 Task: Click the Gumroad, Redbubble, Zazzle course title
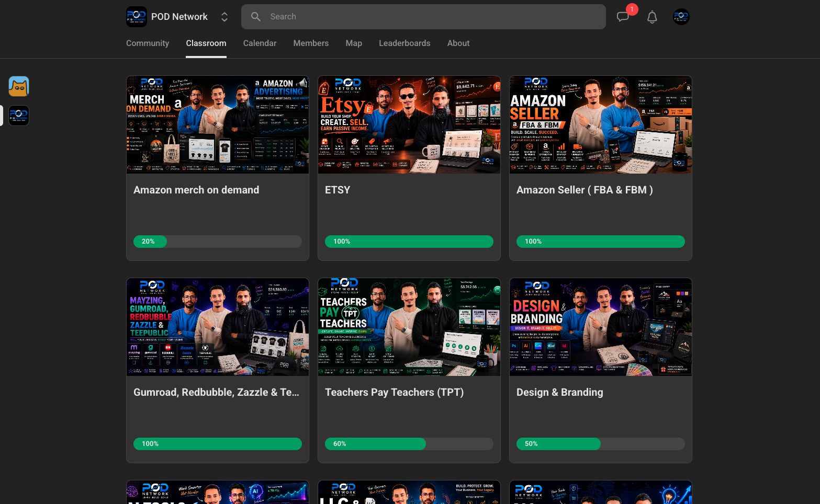[217, 392]
